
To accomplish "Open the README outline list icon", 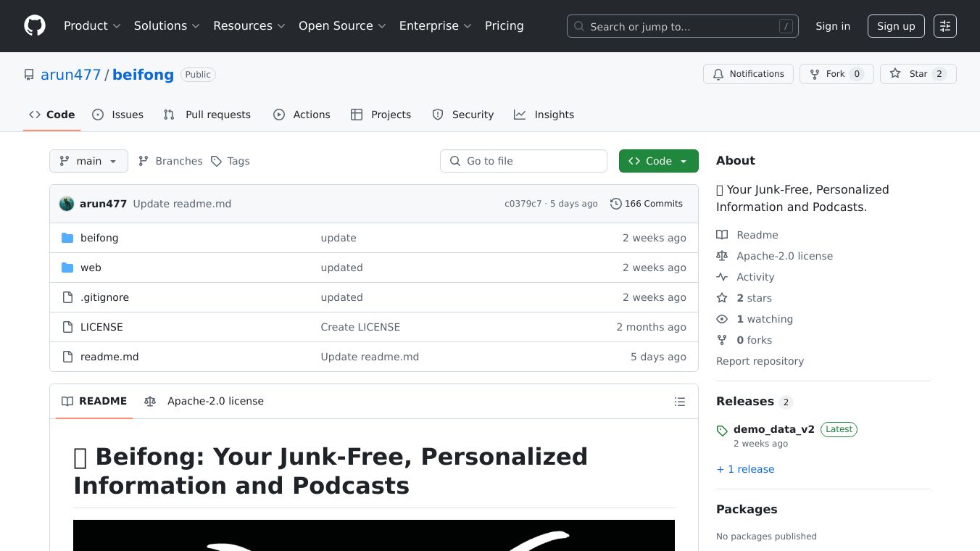I will [679, 402].
